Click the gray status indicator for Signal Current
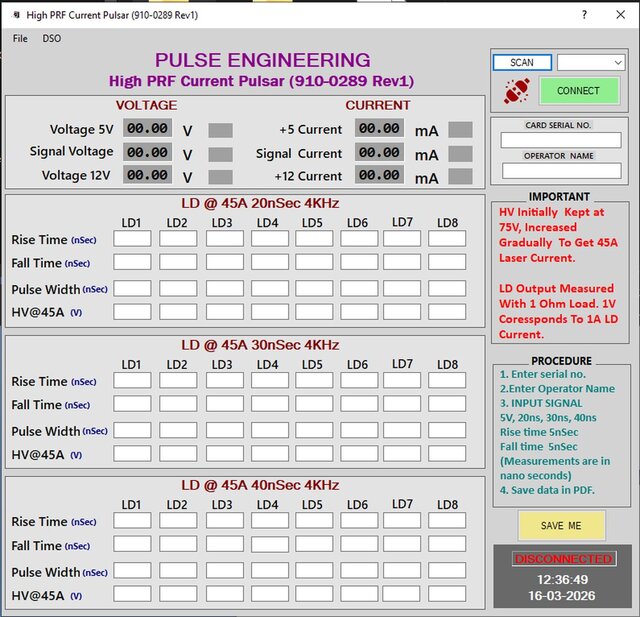 coord(460,154)
